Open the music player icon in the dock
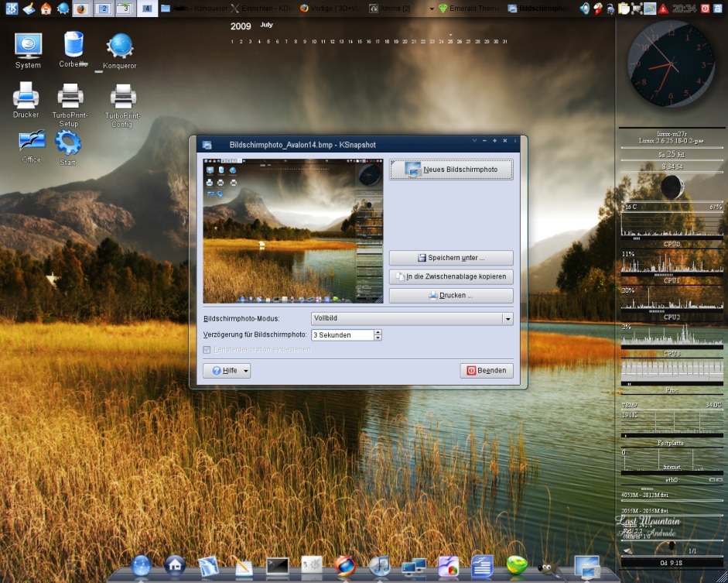The width and height of the screenshot is (728, 583). pos(379,566)
